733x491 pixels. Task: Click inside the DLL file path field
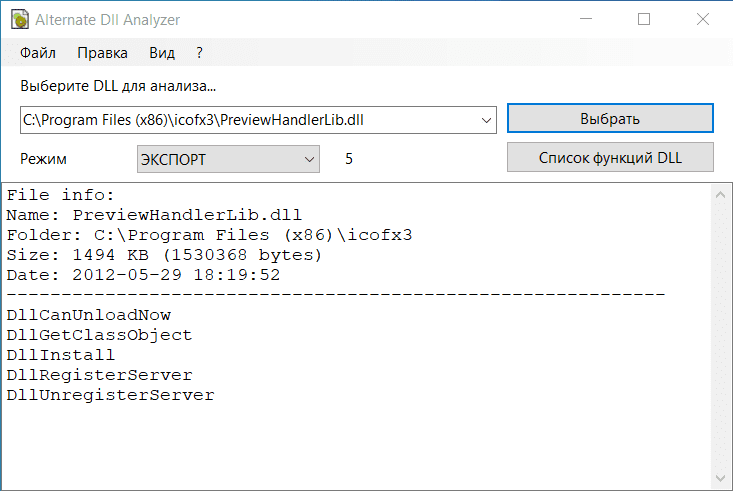(x=250, y=120)
